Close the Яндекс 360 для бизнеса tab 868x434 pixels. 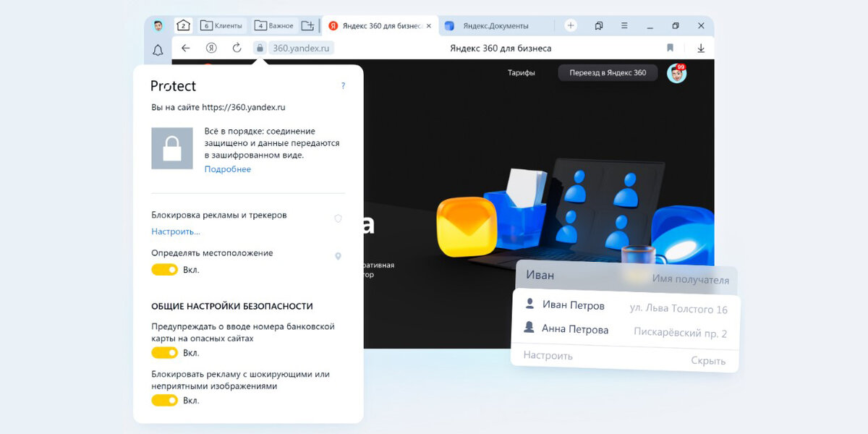click(x=429, y=25)
